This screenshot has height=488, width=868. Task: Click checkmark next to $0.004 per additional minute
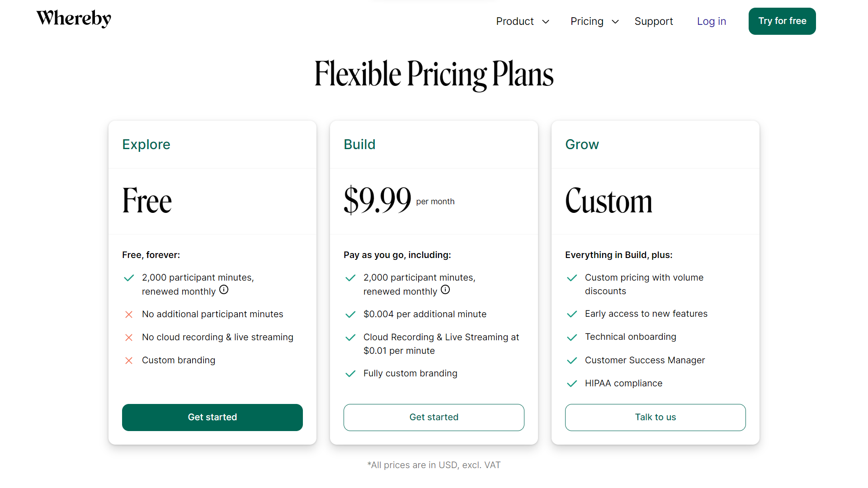(x=350, y=314)
